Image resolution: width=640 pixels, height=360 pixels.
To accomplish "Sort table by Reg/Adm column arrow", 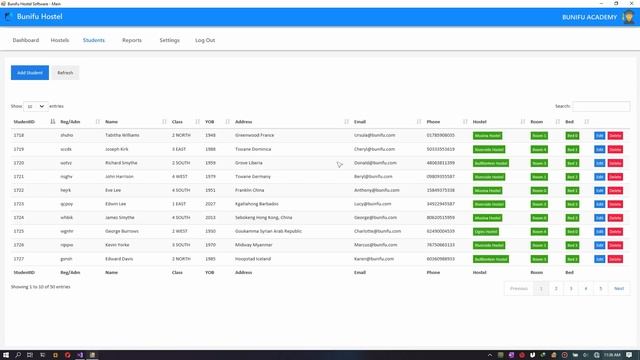I will click(98, 122).
